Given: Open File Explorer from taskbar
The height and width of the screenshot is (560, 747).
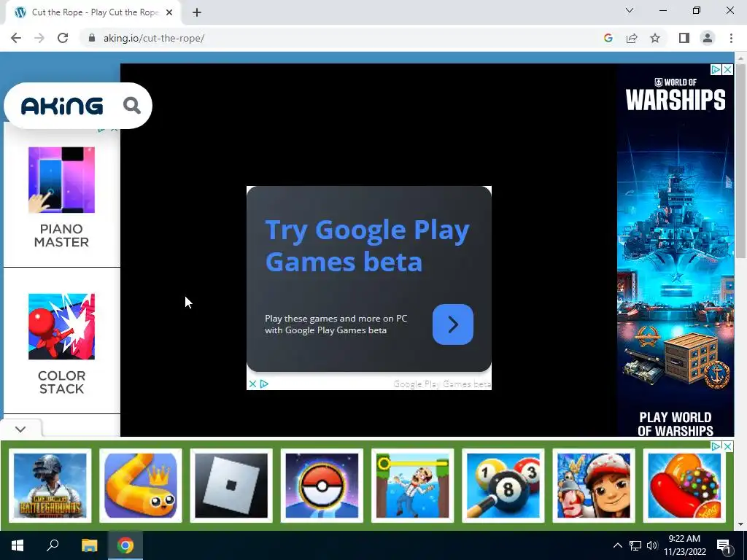Looking at the screenshot, I should coord(89,545).
